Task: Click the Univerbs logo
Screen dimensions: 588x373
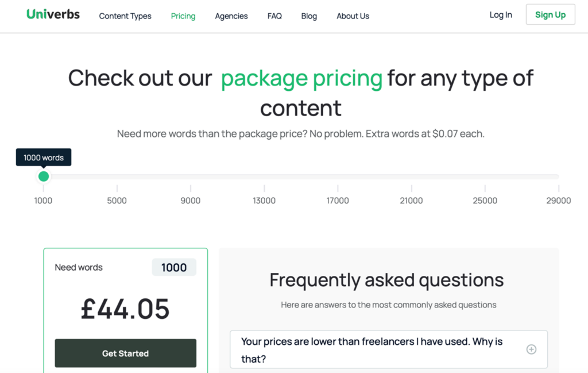Action: click(x=53, y=14)
